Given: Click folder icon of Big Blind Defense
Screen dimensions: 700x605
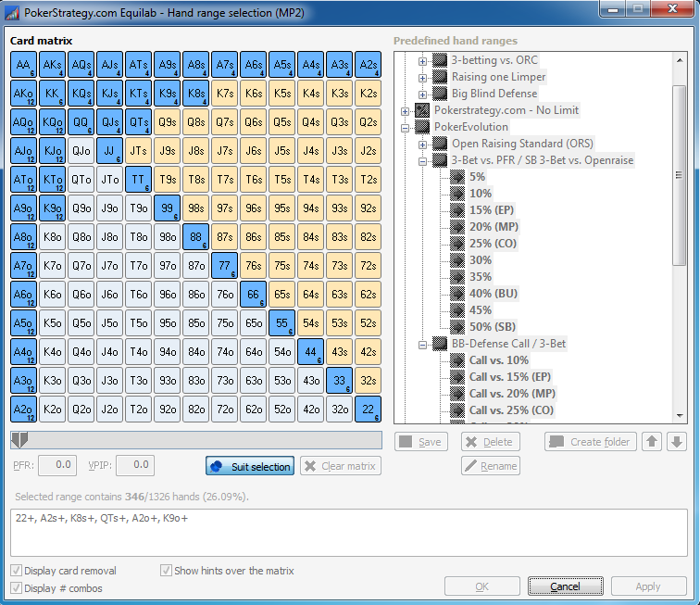Looking at the screenshot, I should click(440, 94).
